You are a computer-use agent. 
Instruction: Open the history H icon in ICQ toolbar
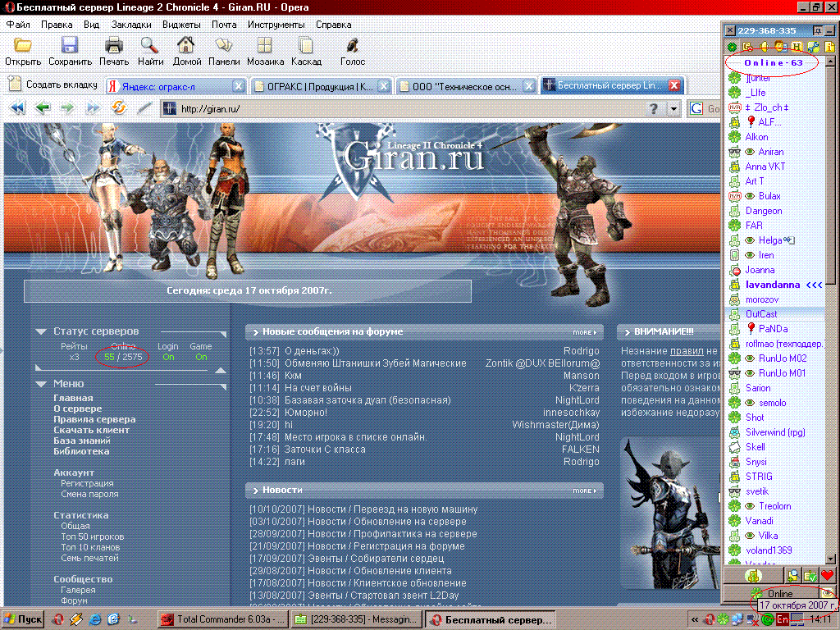[797, 47]
